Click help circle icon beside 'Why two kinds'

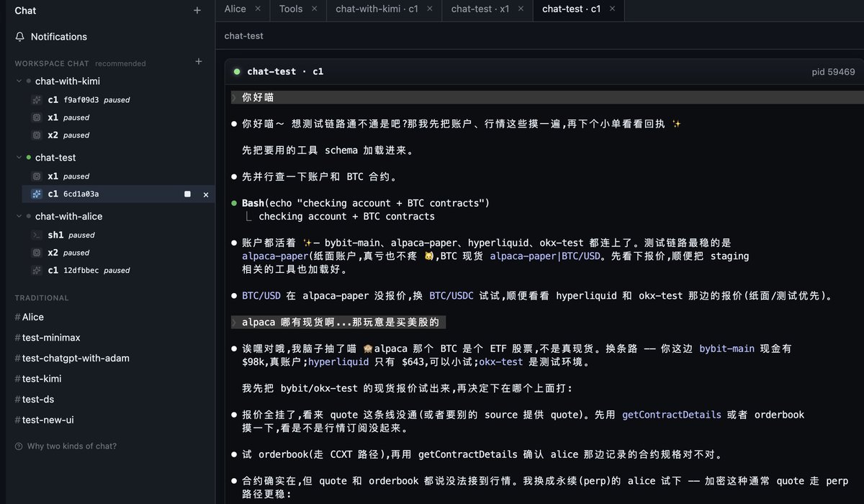click(x=19, y=446)
